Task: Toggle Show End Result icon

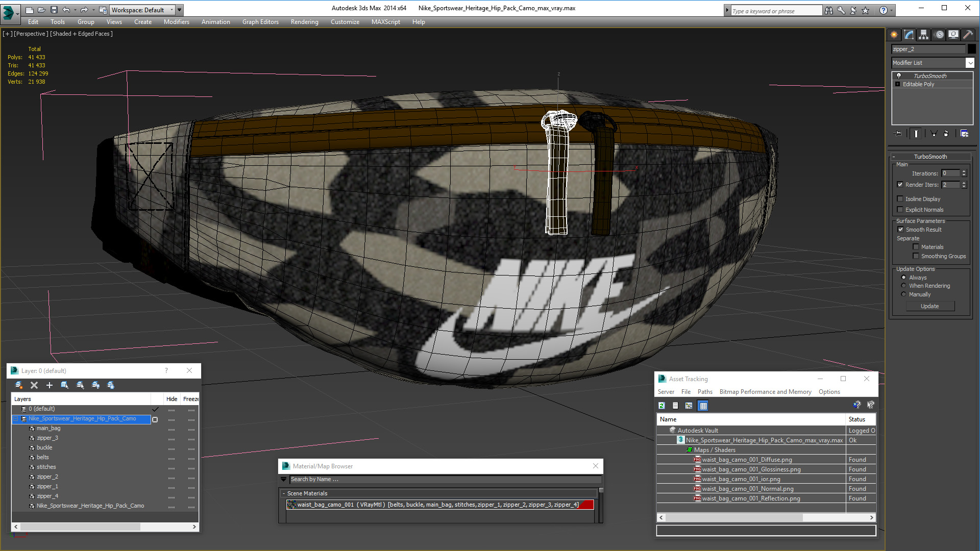Action: point(916,134)
